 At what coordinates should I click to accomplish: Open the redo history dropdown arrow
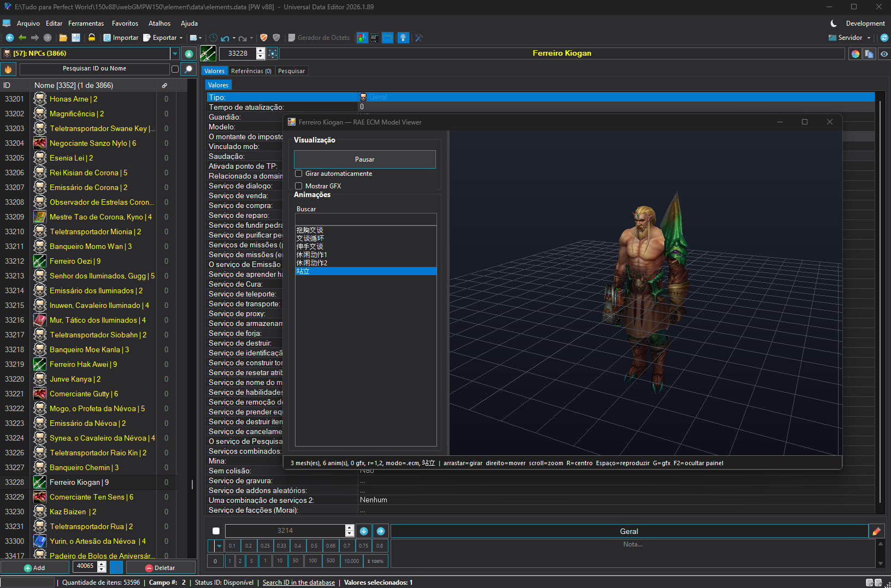pos(251,38)
